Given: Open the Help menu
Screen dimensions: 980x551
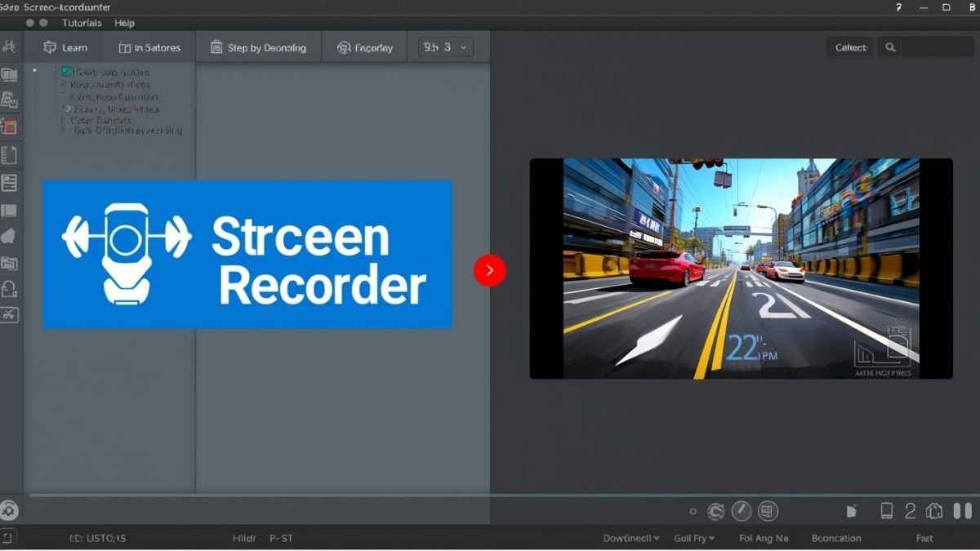Looking at the screenshot, I should (x=124, y=23).
